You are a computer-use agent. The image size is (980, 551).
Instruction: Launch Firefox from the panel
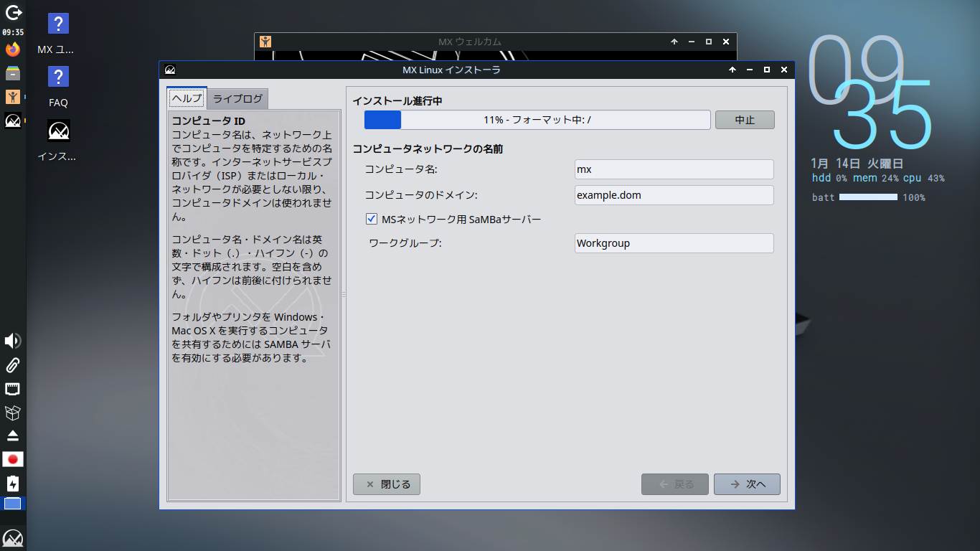click(x=12, y=49)
